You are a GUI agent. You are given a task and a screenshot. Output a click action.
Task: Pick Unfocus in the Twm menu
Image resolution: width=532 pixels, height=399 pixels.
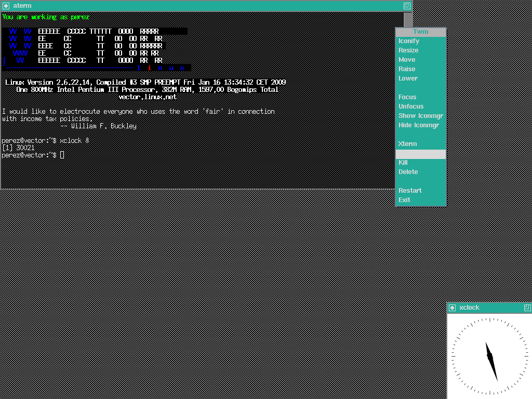click(x=421, y=107)
